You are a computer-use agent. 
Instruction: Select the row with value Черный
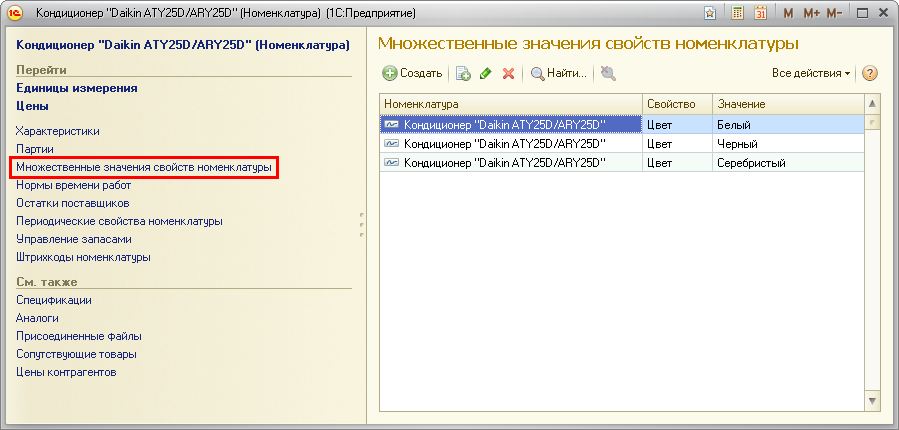point(622,143)
